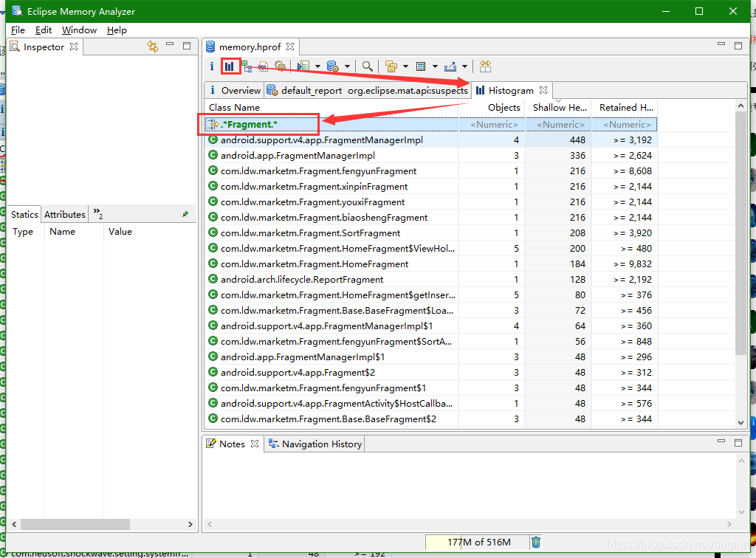
Task: Open the Help menu
Action: [x=117, y=30]
